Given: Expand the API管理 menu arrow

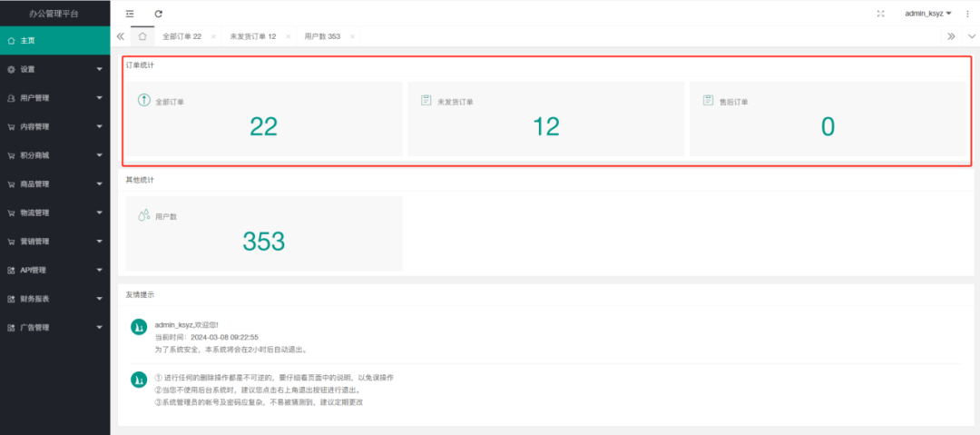Looking at the screenshot, I should (100, 271).
